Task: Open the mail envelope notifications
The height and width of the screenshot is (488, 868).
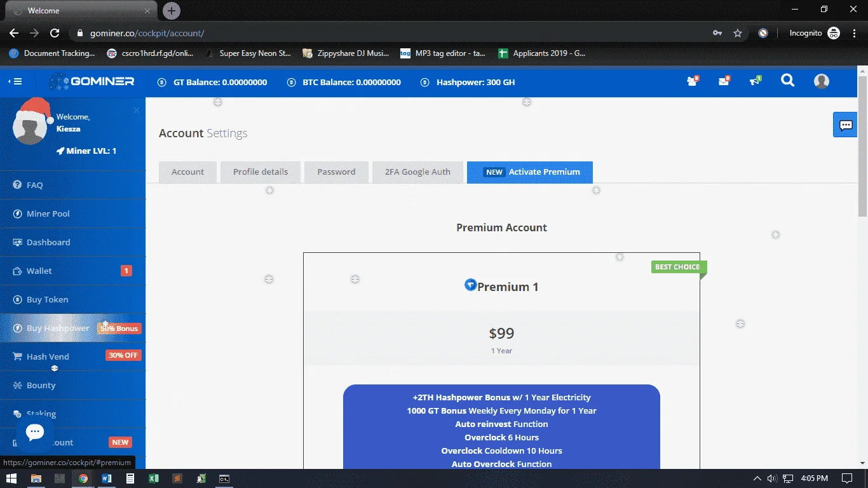Action: [x=724, y=81]
